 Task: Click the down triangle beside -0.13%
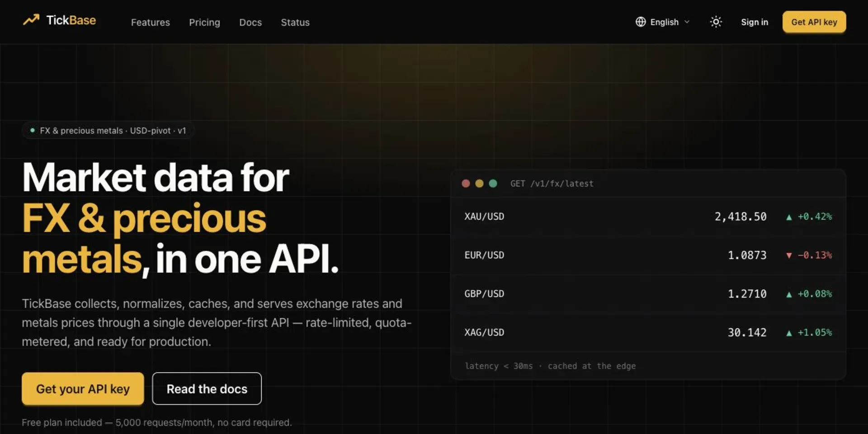[789, 255]
